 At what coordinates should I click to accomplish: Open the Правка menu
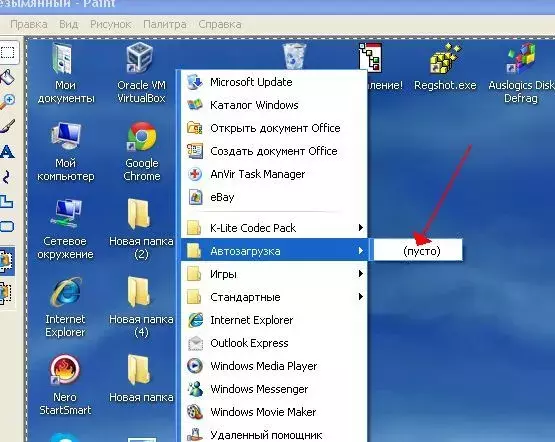click(x=29, y=24)
